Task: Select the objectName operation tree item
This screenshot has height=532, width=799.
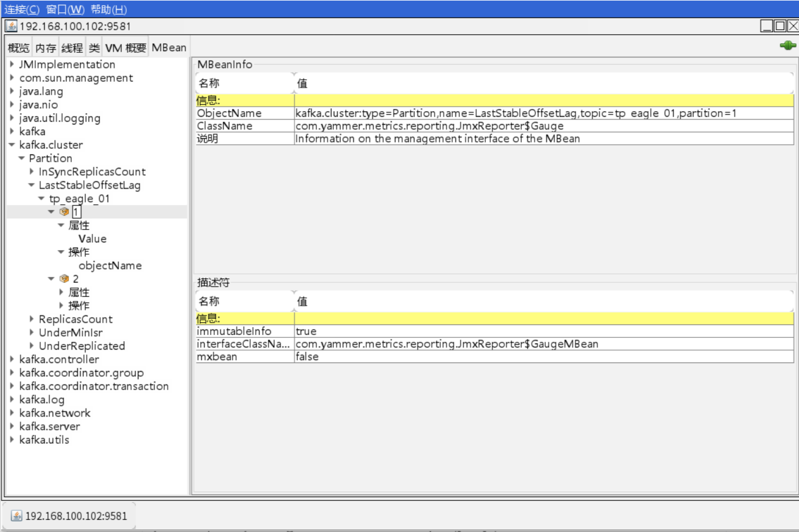Action: tap(110, 265)
